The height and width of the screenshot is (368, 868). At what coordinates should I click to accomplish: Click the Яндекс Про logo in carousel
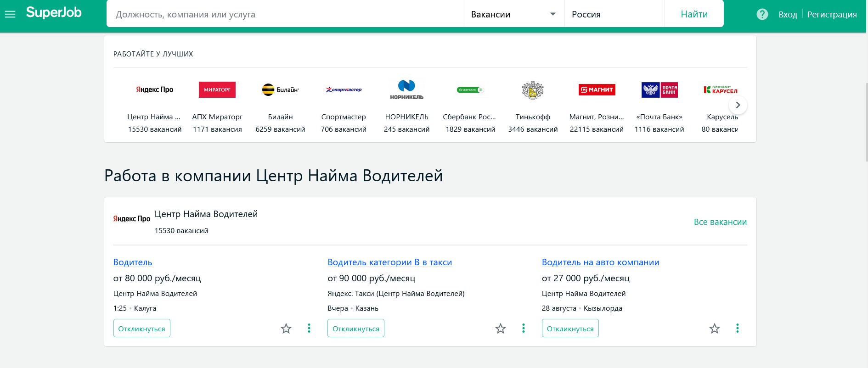click(x=155, y=89)
